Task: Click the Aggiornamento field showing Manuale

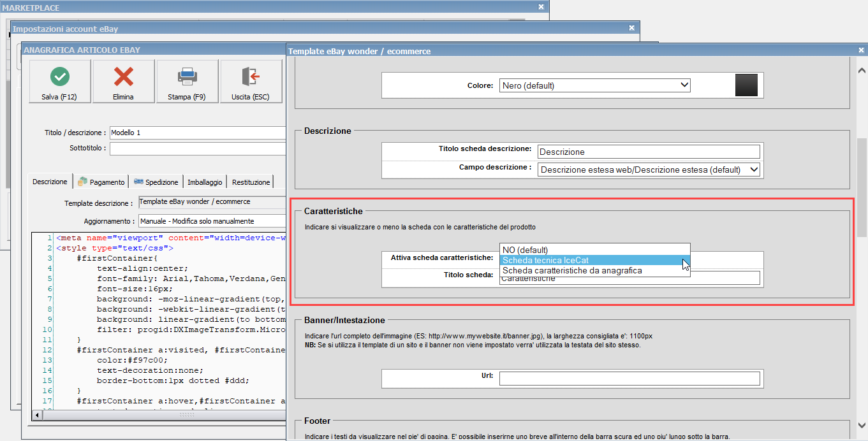Action: 212,220
